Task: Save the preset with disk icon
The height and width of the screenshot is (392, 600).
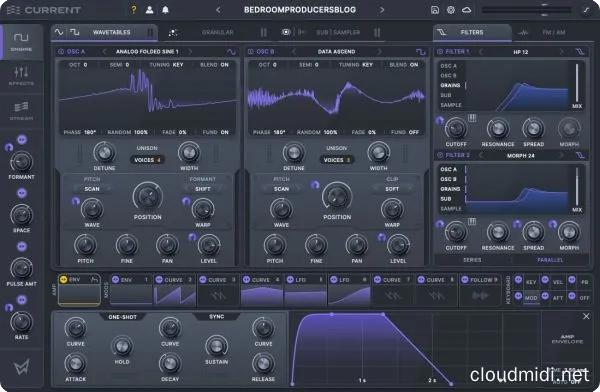Action: click(x=435, y=10)
